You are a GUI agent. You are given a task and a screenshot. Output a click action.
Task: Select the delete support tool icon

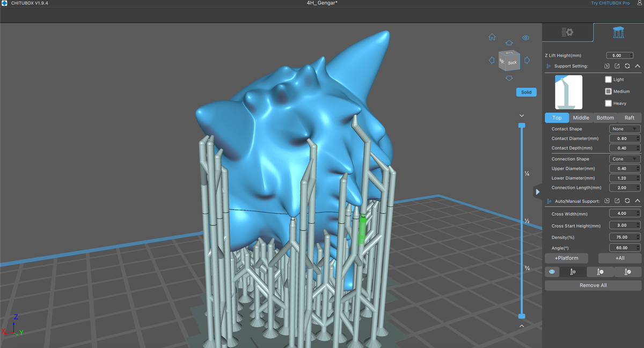(601, 272)
